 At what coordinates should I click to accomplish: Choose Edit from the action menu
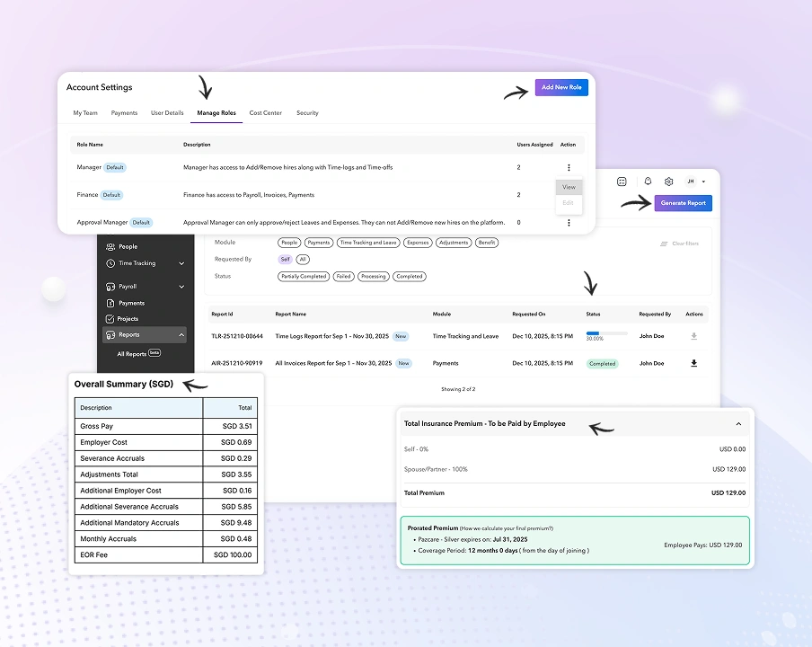568,203
